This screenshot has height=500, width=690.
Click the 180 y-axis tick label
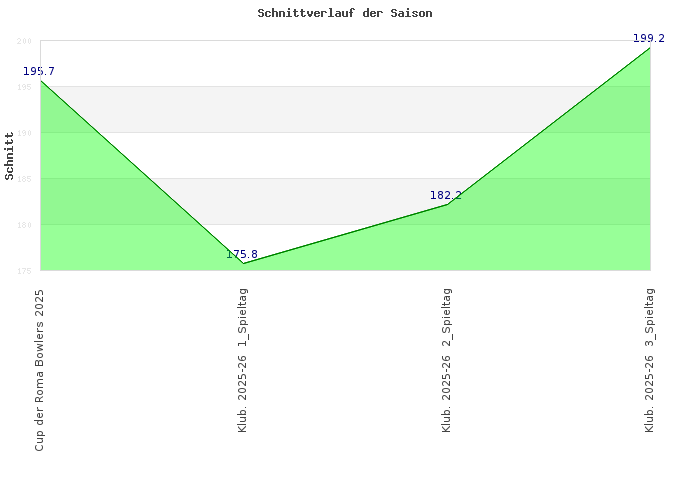(24, 225)
